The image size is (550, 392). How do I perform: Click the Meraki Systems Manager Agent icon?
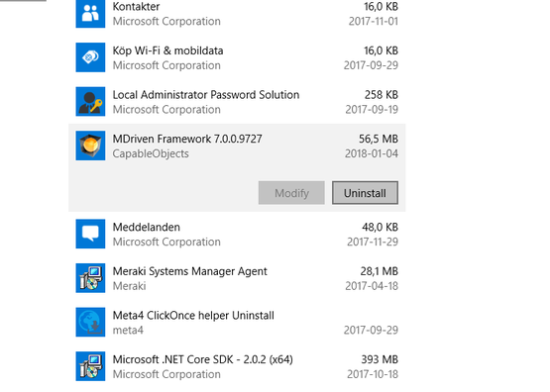[x=90, y=278]
